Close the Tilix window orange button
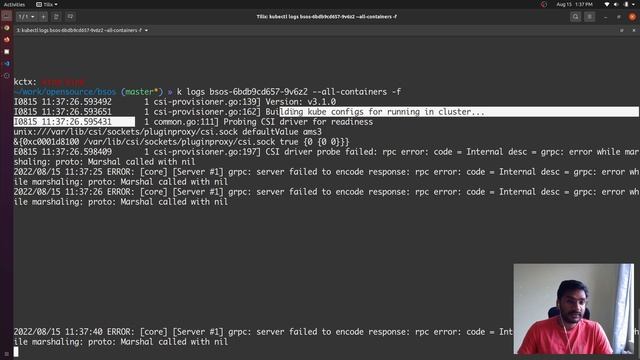 (632, 17)
